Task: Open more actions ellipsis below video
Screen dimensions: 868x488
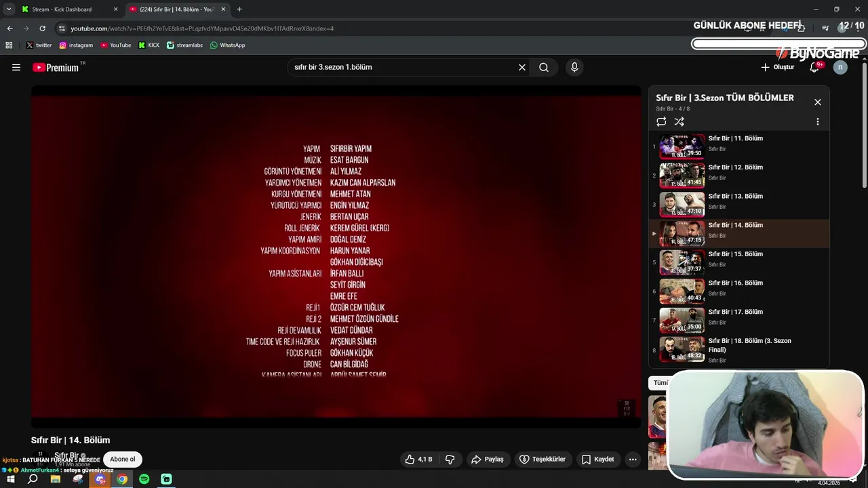Action: 633,459
